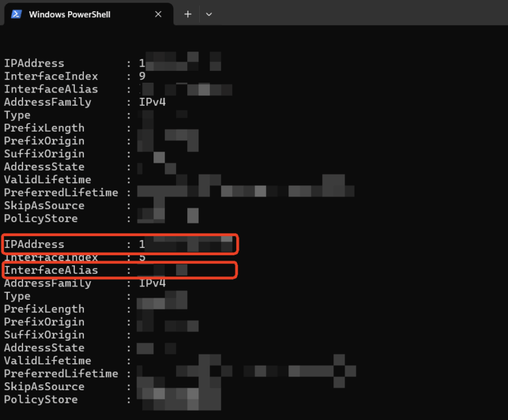Close the Windows PowerShell tab
This screenshot has width=508, height=420.
pyautogui.click(x=158, y=15)
